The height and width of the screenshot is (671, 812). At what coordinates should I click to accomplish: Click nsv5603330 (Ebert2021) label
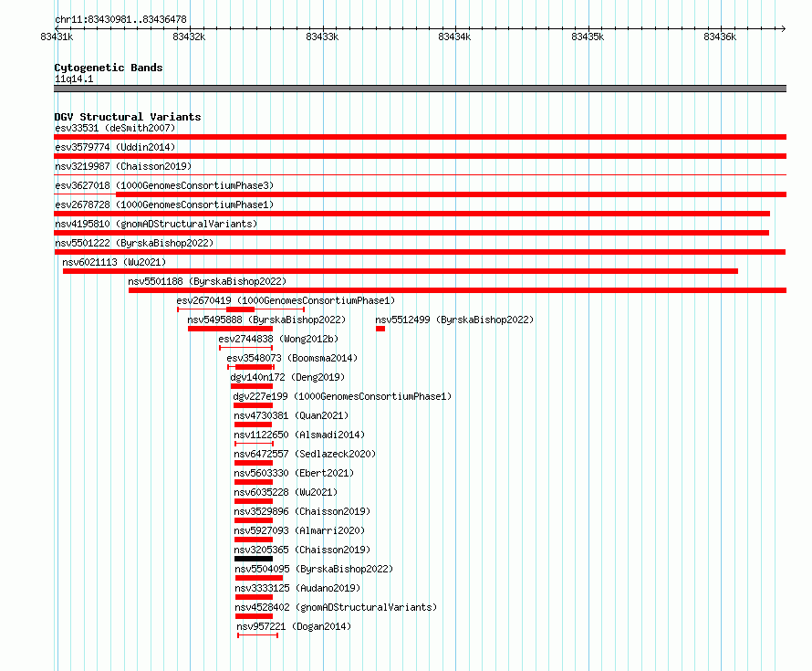click(294, 473)
